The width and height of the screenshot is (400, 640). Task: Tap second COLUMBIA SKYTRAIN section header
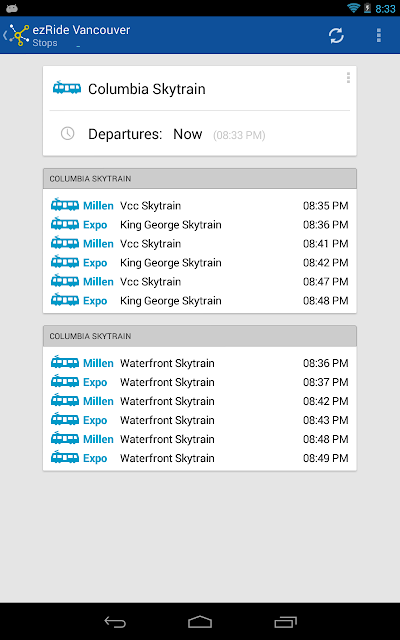[x=200, y=336]
